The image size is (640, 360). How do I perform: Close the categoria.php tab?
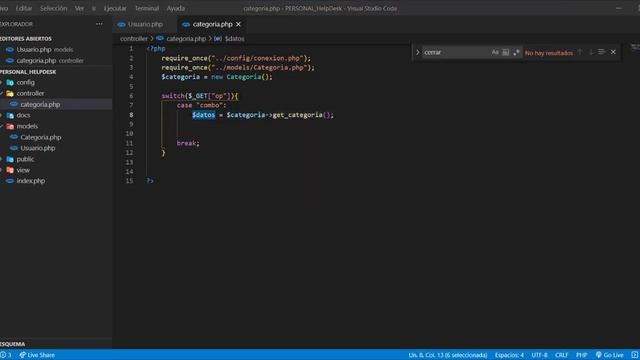(238, 24)
